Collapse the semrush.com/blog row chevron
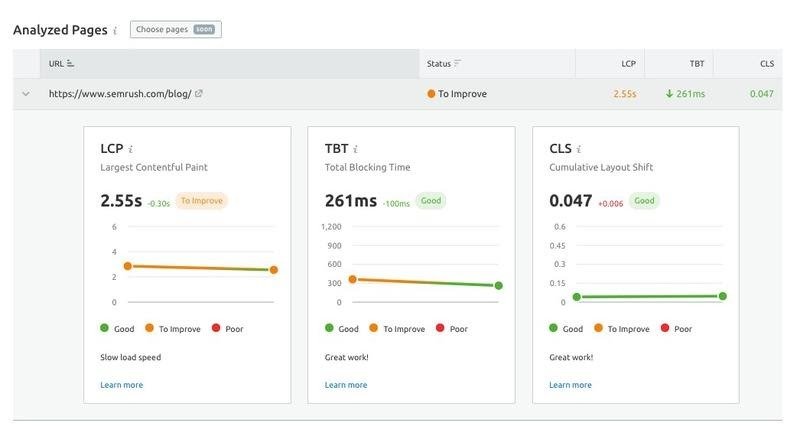Viewport: 800px width, 426px height. pos(26,94)
